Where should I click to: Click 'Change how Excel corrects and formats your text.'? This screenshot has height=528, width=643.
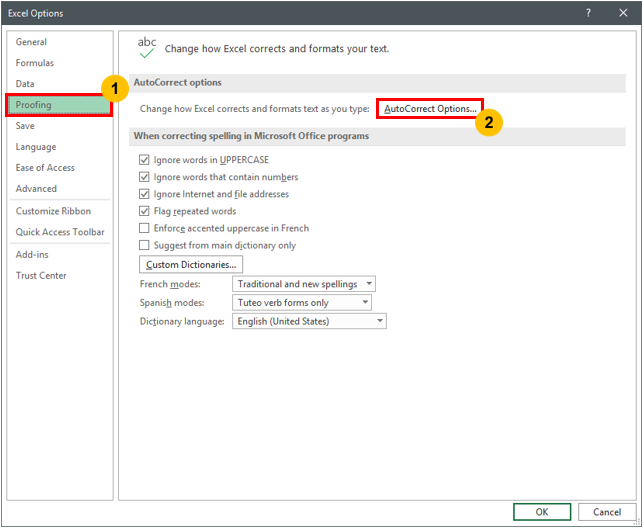pos(277,49)
